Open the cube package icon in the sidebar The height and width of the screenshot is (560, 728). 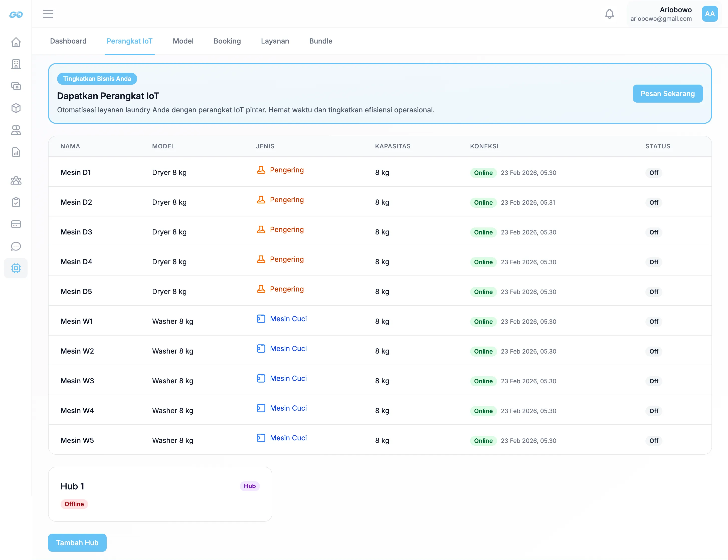(x=16, y=108)
